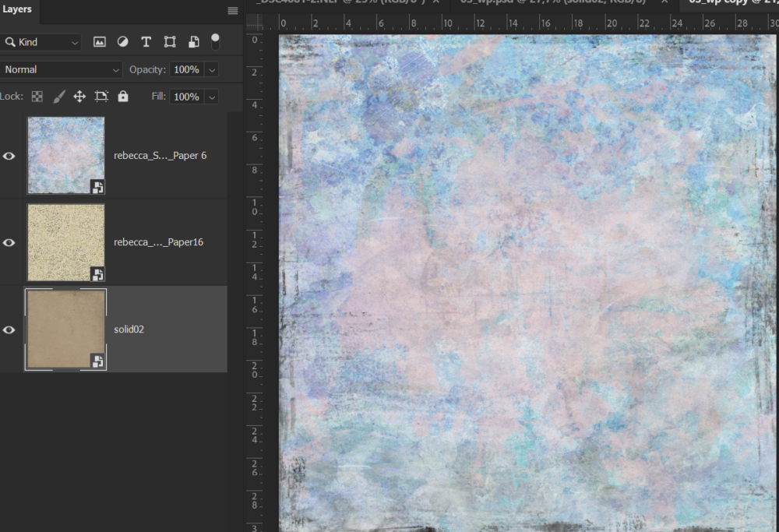
Task: Close the 05_wp.psd document tab
Action: tap(664, 2)
